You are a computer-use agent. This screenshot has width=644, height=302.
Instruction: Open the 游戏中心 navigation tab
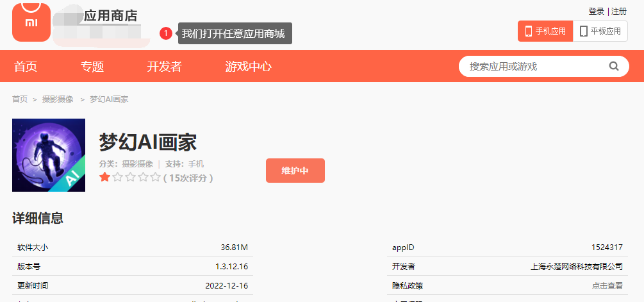pos(248,67)
